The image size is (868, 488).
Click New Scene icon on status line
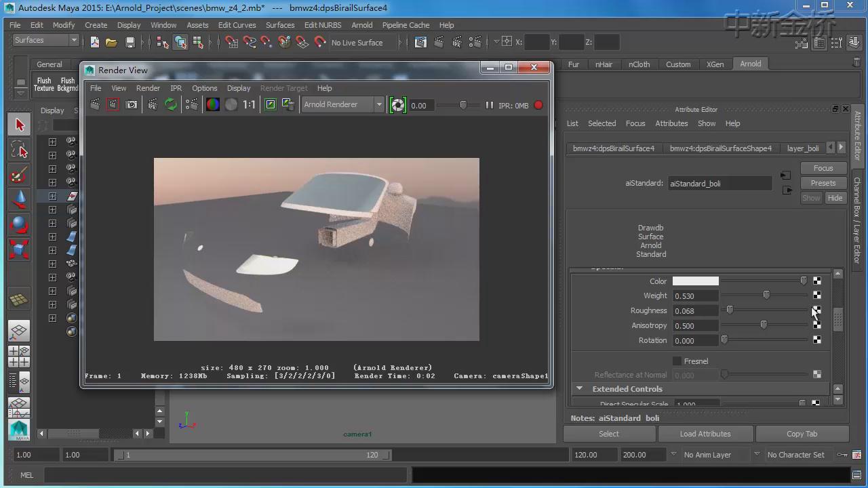pos(94,42)
